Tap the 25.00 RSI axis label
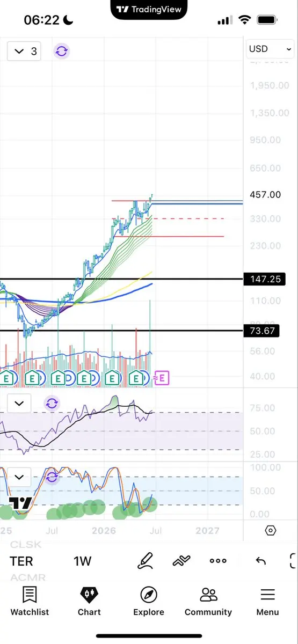Viewport: 298px width, 644px height. click(x=263, y=455)
